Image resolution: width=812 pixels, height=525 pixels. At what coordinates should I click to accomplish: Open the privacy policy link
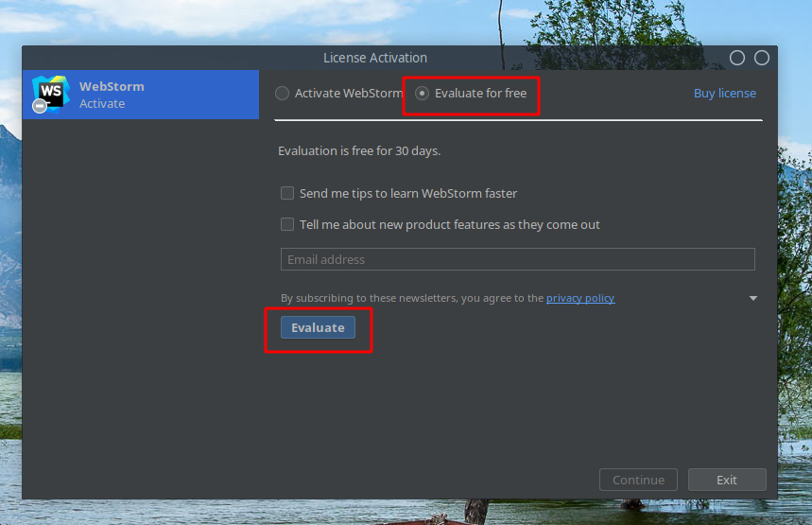[x=580, y=298]
